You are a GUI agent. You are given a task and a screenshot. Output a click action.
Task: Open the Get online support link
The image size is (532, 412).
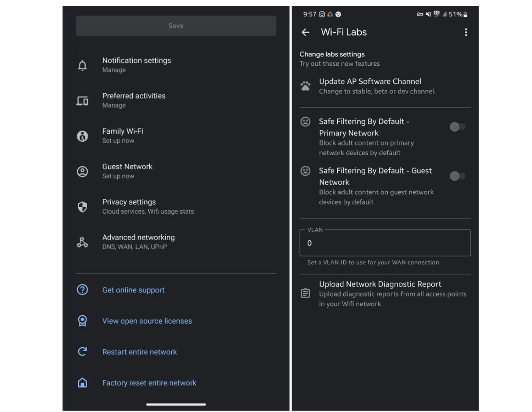[133, 290]
